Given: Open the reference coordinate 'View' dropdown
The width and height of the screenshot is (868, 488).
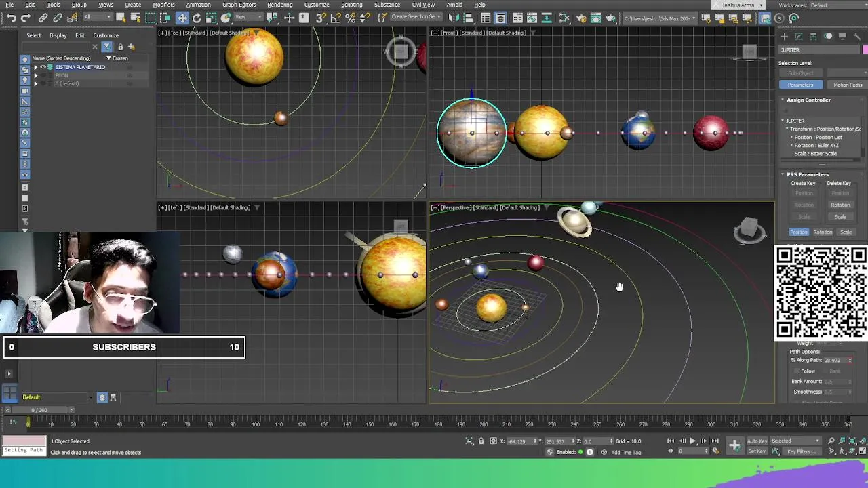Looking at the screenshot, I should point(249,18).
